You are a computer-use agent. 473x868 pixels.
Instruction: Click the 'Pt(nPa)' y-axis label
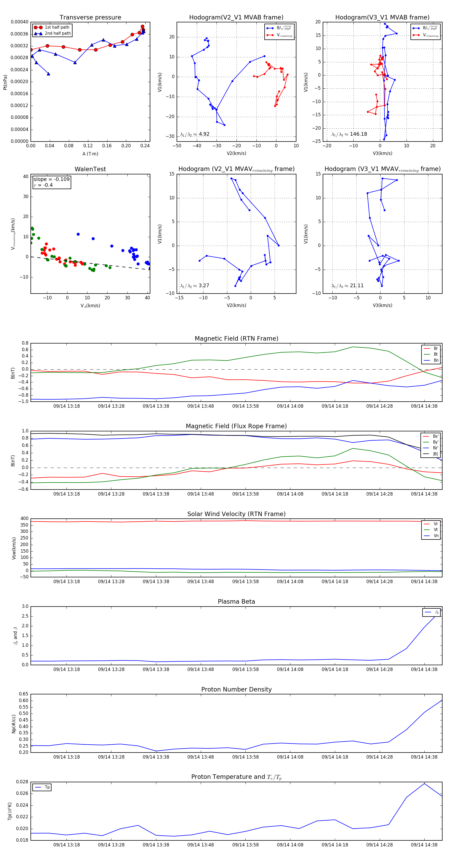click(x=5, y=82)
